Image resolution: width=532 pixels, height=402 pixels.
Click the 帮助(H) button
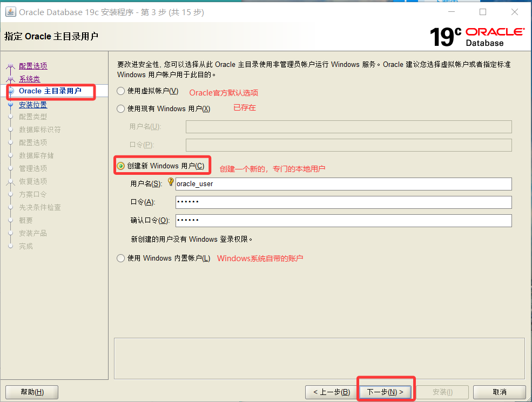click(x=32, y=392)
